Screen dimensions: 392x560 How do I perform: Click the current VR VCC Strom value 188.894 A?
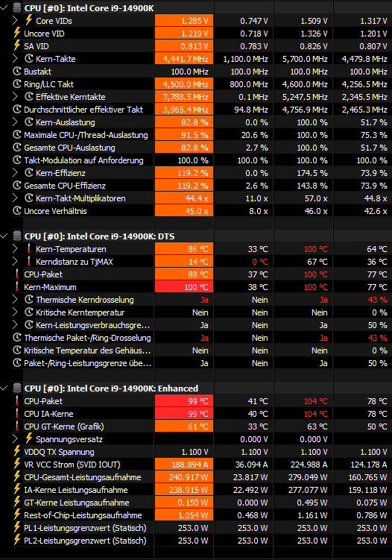tap(189, 465)
